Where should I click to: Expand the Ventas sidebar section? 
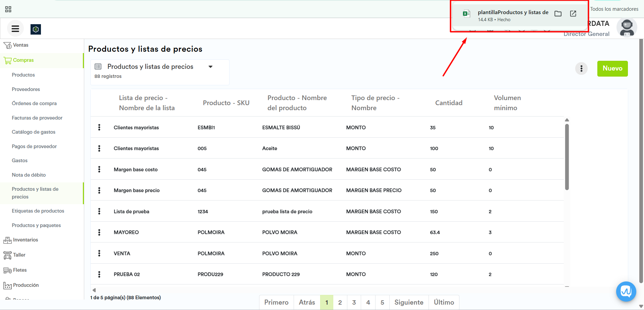(20, 45)
